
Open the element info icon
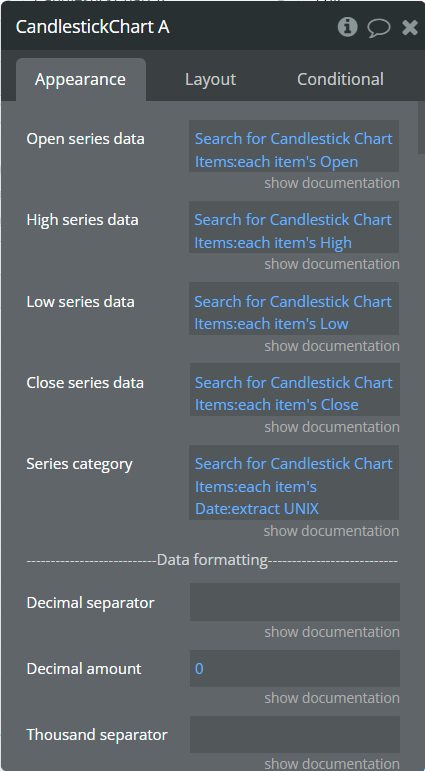coord(347,27)
